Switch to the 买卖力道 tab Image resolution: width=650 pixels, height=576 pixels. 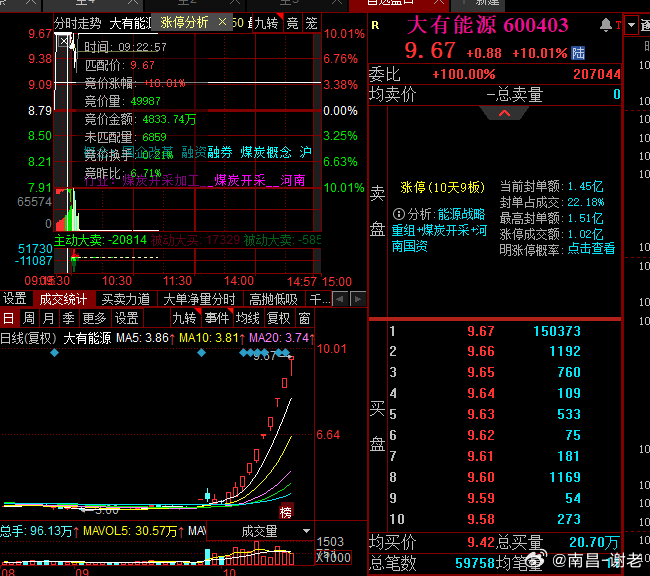point(126,299)
